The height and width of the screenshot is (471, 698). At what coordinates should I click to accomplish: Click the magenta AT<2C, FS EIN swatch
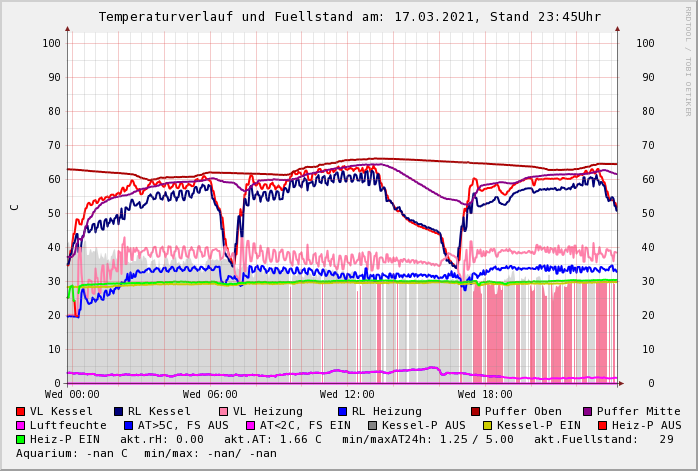coord(251,426)
